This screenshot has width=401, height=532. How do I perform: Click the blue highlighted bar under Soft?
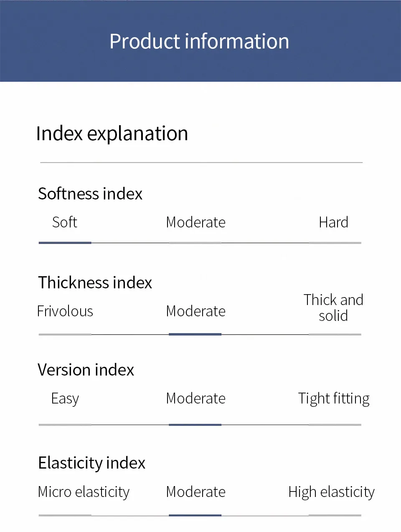65,242
